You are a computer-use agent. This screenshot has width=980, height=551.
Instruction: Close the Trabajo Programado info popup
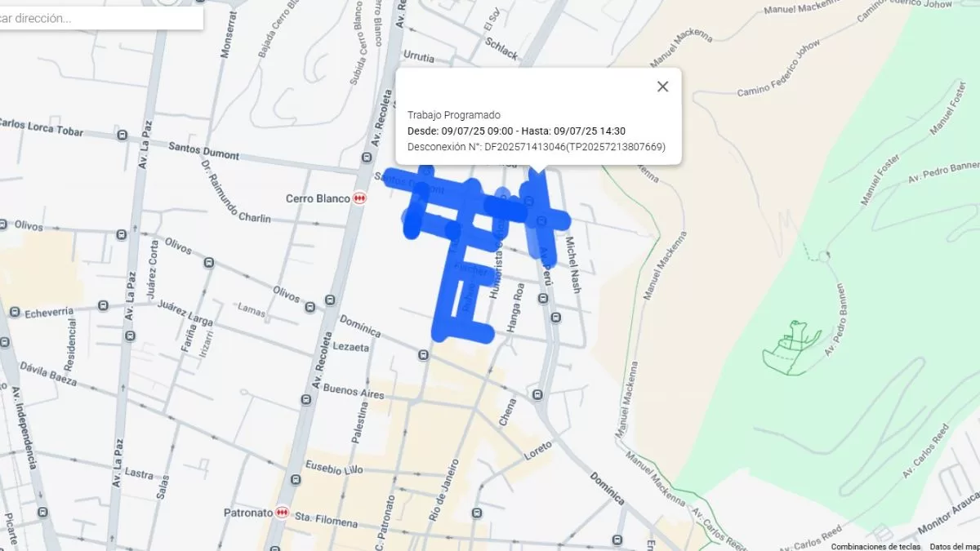[662, 87]
